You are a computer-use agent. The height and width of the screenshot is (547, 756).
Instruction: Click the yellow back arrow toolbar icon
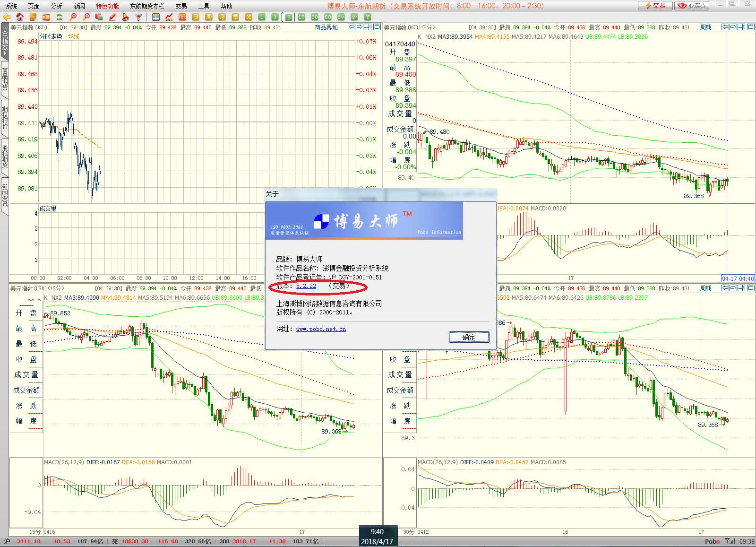pyautogui.click(x=7, y=17)
